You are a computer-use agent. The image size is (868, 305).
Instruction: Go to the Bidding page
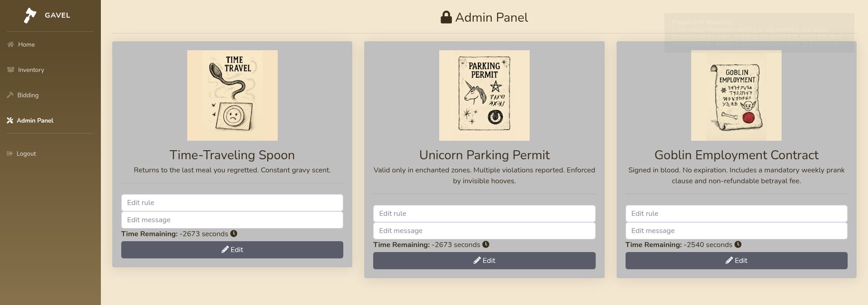point(28,95)
